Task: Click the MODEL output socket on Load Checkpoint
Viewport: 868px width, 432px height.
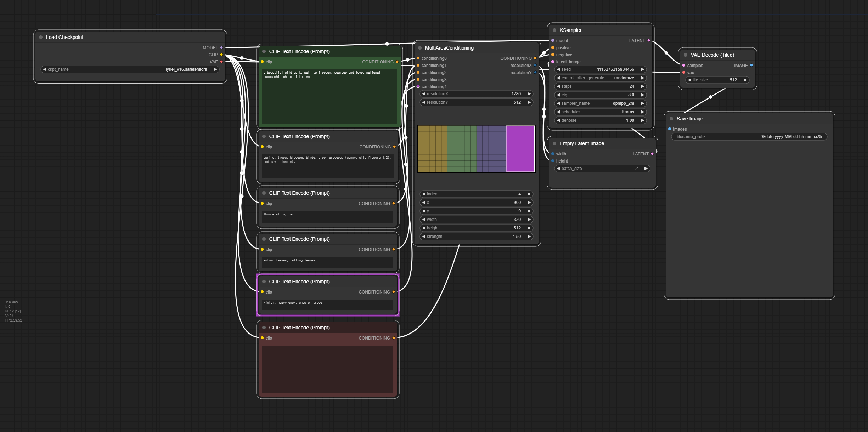Action: 221,47
